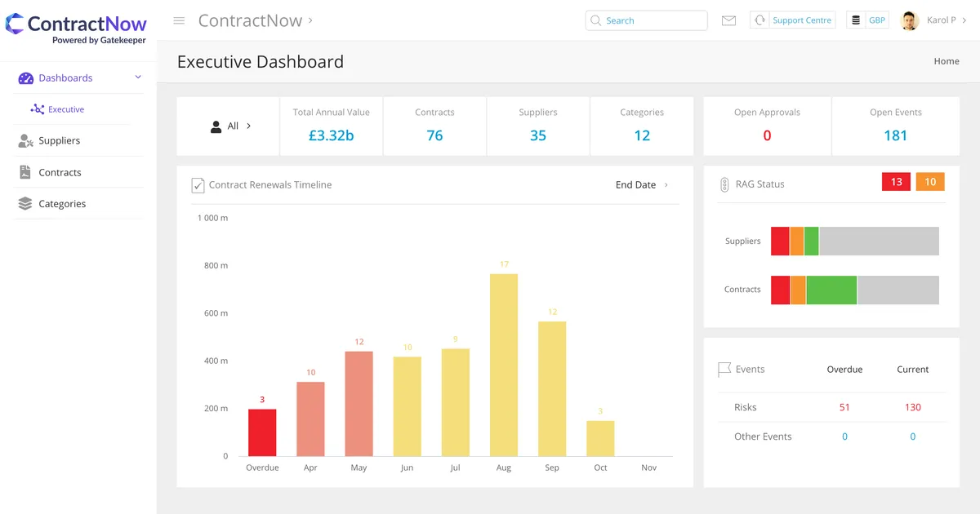The width and height of the screenshot is (980, 514).
Task: Click Karol P's profile avatar
Action: (x=910, y=20)
